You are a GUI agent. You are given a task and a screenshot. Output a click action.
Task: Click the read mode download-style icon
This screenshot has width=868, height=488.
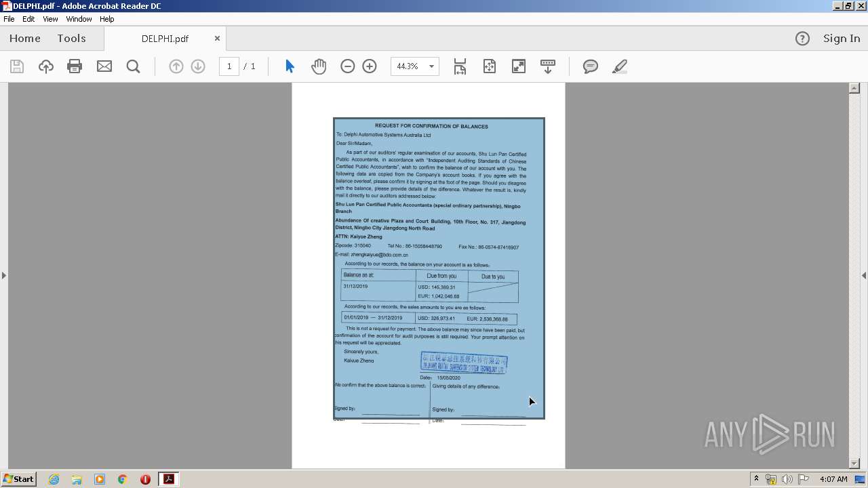[548, 66]
